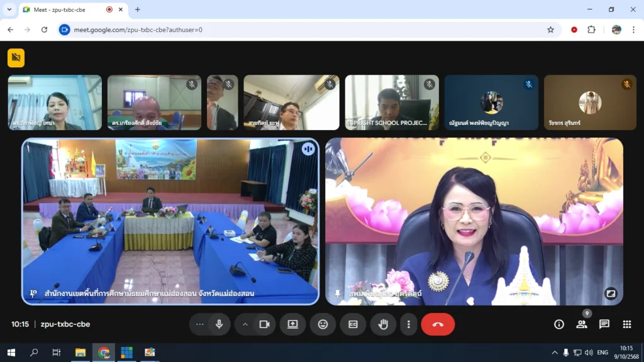Click the Present now screen share icon
Screen dimensions: 644x362
coord(292,324)
